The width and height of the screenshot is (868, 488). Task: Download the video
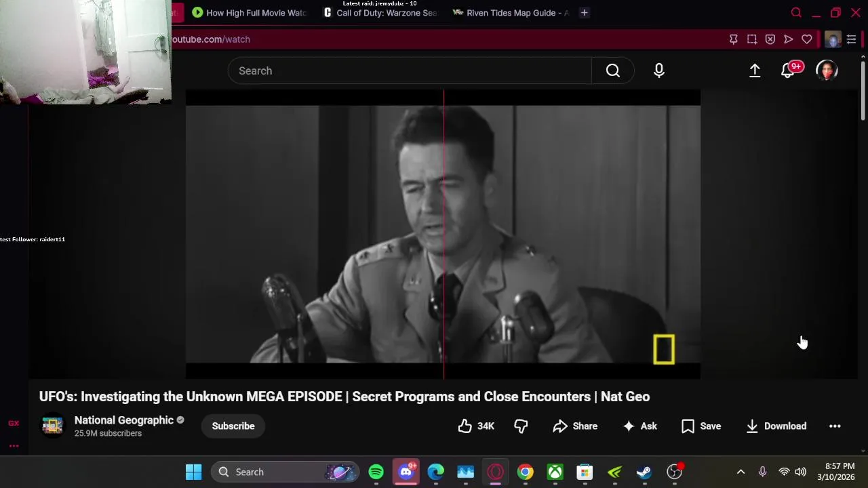click(776, 426)
